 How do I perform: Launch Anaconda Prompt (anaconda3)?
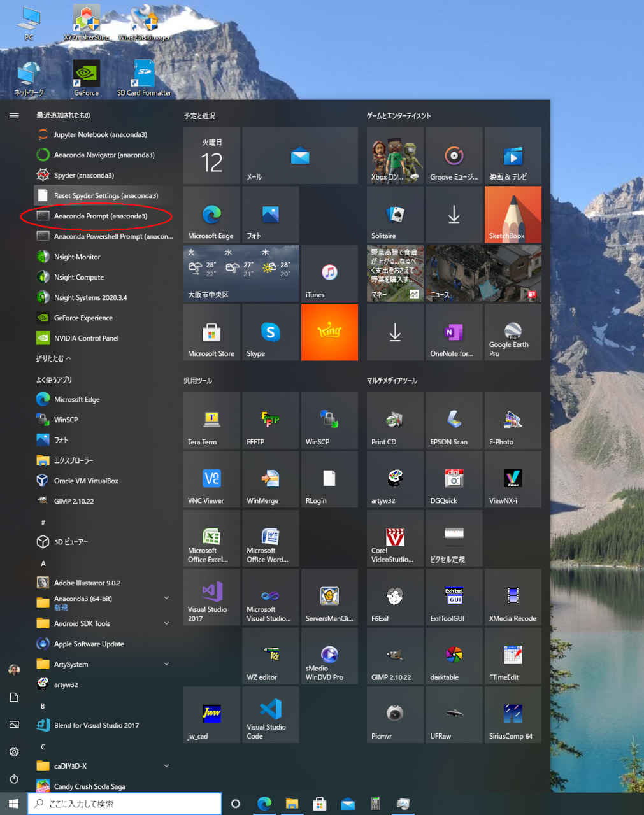click(x=103, y=216)
